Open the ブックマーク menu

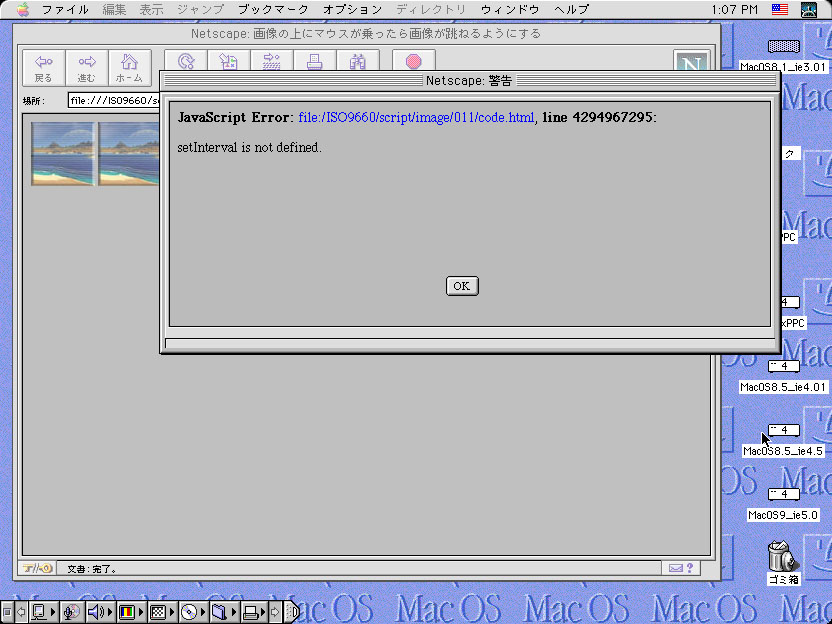click(x=273, y=10)
